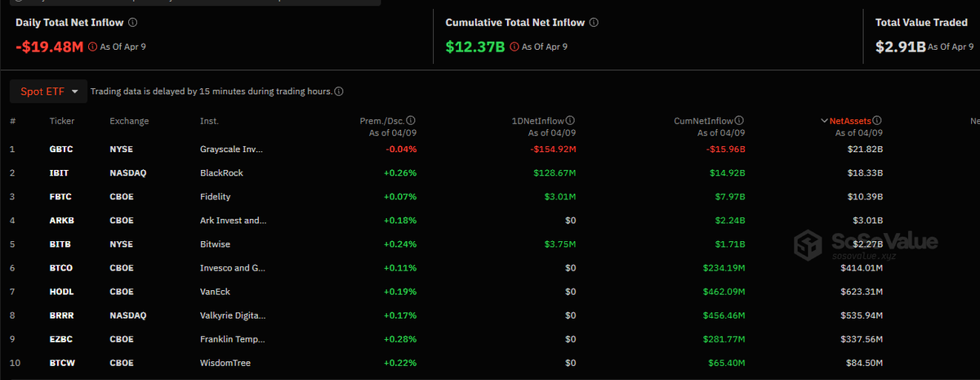Click IBIT daily inflow +$128.67M
The width and height of the screenshot is (980, 380).
pyautogui.click(x=553, y=173)
